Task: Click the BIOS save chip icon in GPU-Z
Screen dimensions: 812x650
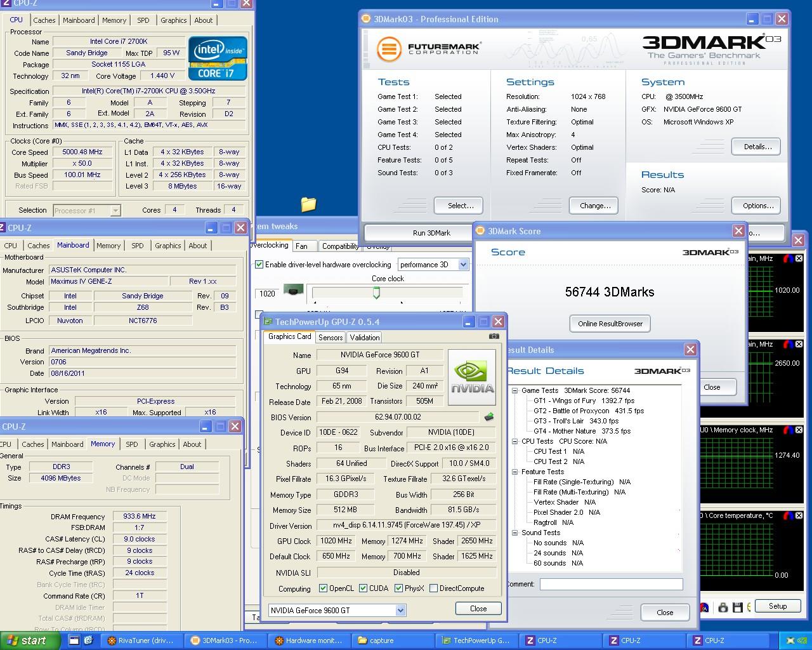Action: coord(488,417)
